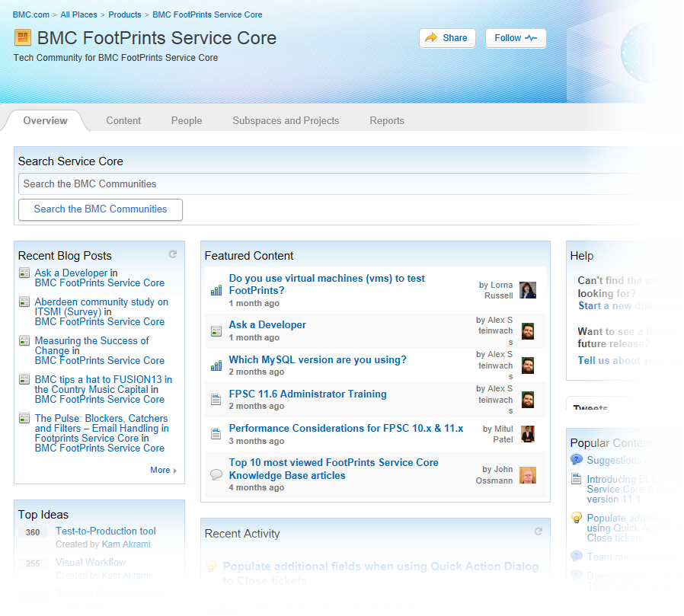Open Performance Considerations for FPSC document
The image size is (684, 616).
point(346,428)
